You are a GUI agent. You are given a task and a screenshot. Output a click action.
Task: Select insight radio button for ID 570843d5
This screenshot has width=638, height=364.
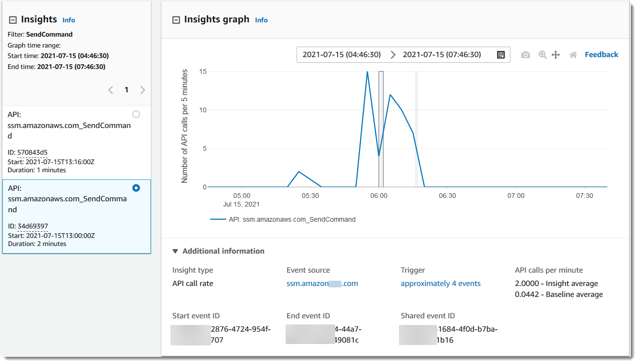tap(136, 114)
